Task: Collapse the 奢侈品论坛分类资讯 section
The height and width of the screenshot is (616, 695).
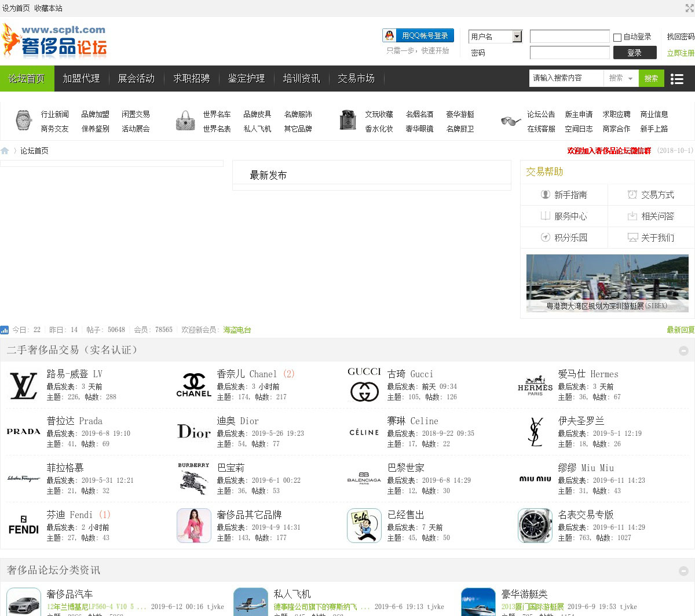Action: pos(683,570)
